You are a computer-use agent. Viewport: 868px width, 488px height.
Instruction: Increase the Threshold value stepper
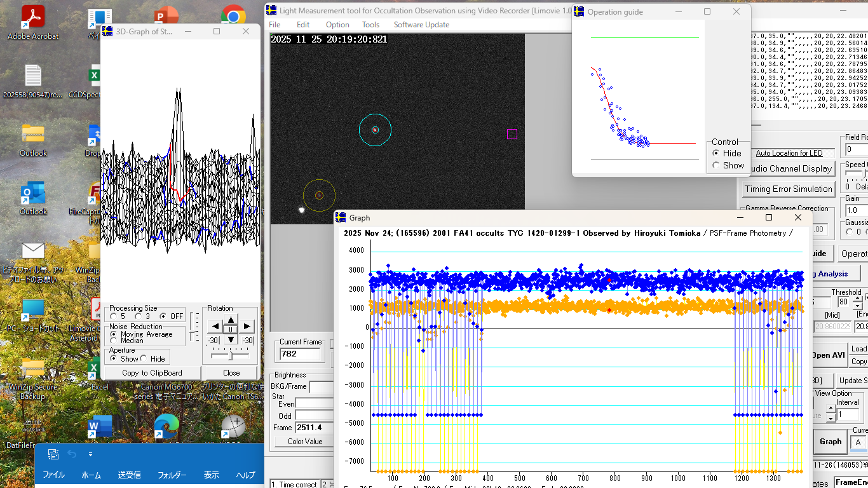(857, 299)
